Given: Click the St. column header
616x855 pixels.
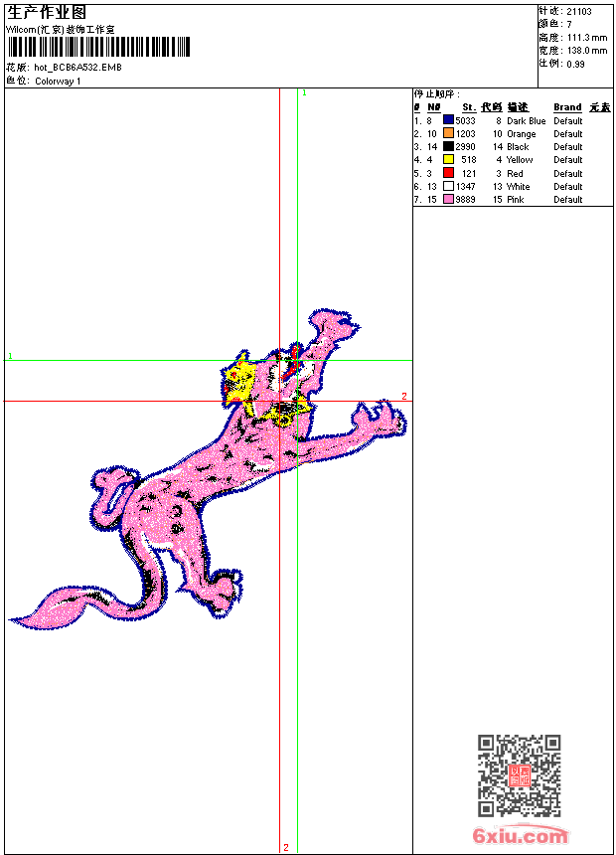Looking at the screenshot, I should click(469, 107).
